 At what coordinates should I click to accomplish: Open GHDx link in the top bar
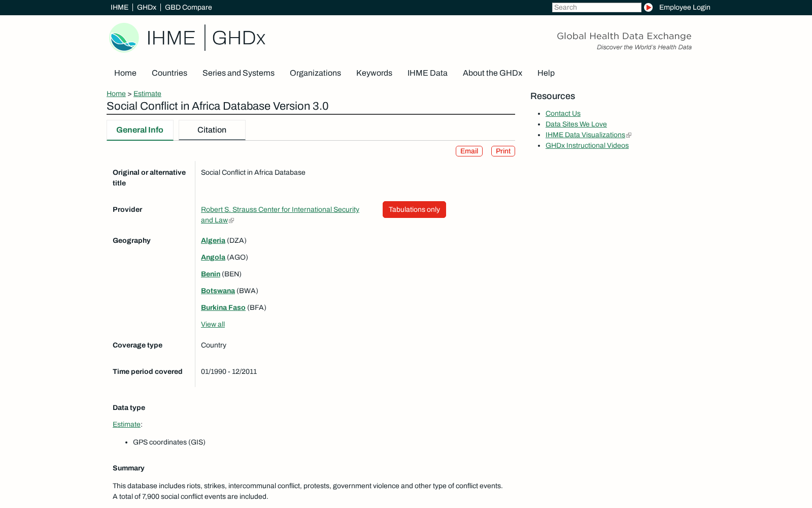147,7
